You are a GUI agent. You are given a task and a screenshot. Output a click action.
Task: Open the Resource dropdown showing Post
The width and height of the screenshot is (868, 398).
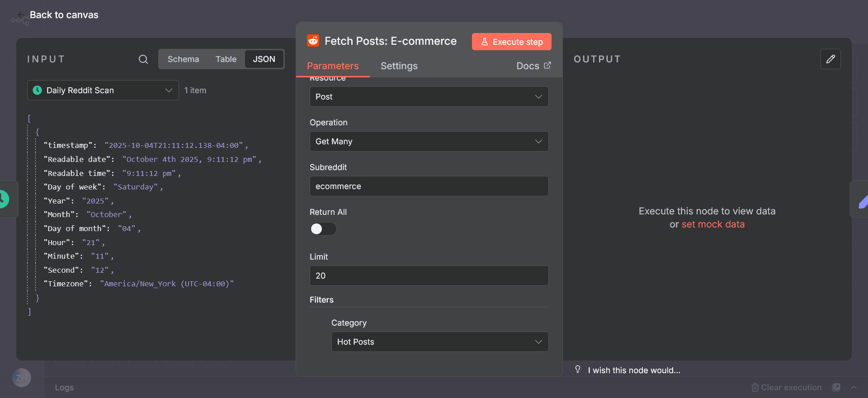(429, 97)
